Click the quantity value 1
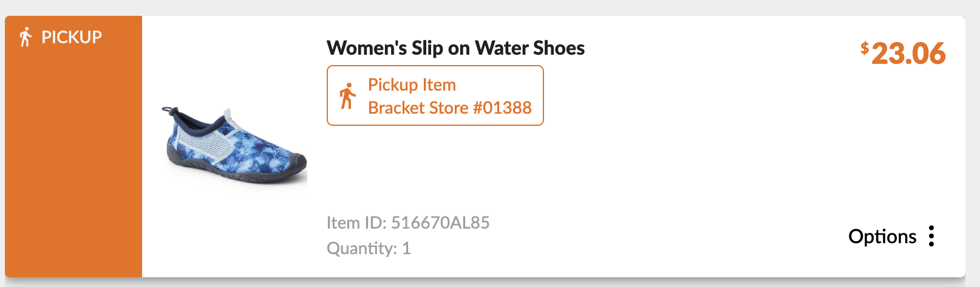This screenshot has height=287, width=980. [x=406, y=248]
